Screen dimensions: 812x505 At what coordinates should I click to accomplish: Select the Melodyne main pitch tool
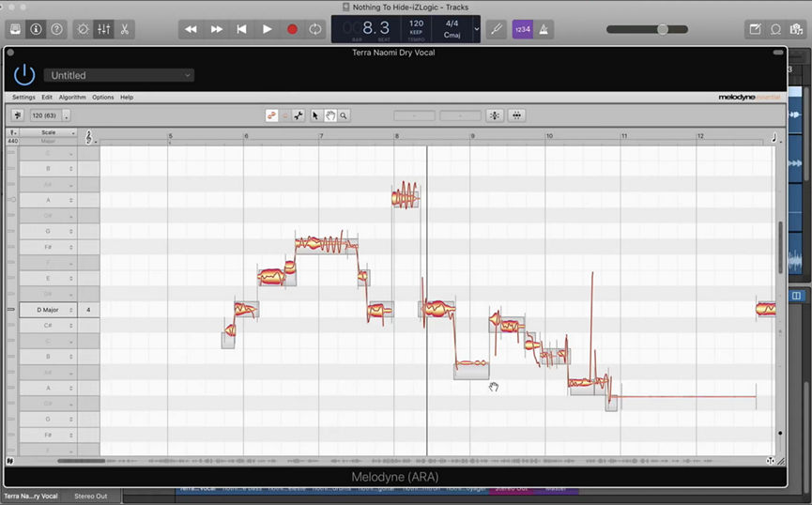(x=271, y=115)
